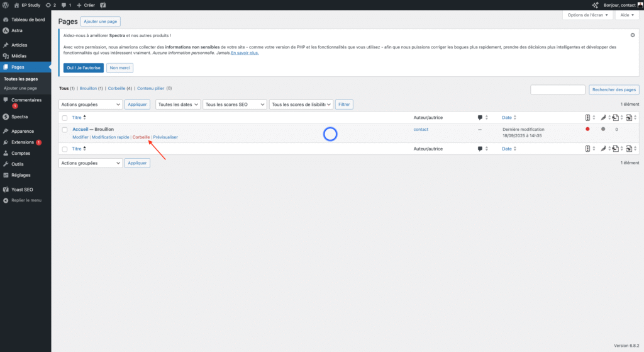Click the grey readability dot for Accueil

pyautogui.click(x=603, y=129)
